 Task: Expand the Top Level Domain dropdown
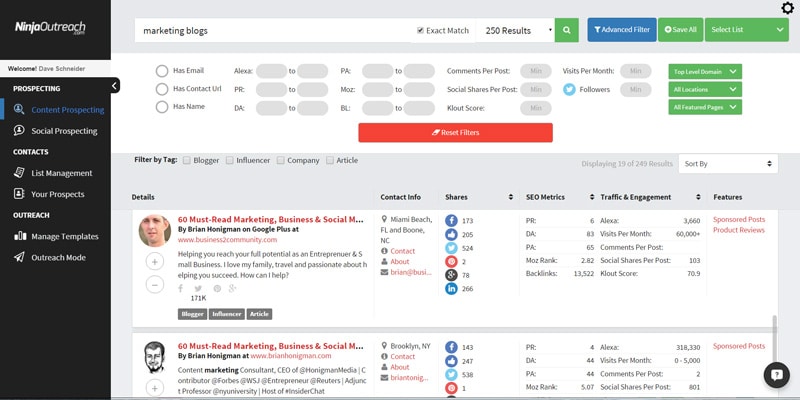click(705, 71)
